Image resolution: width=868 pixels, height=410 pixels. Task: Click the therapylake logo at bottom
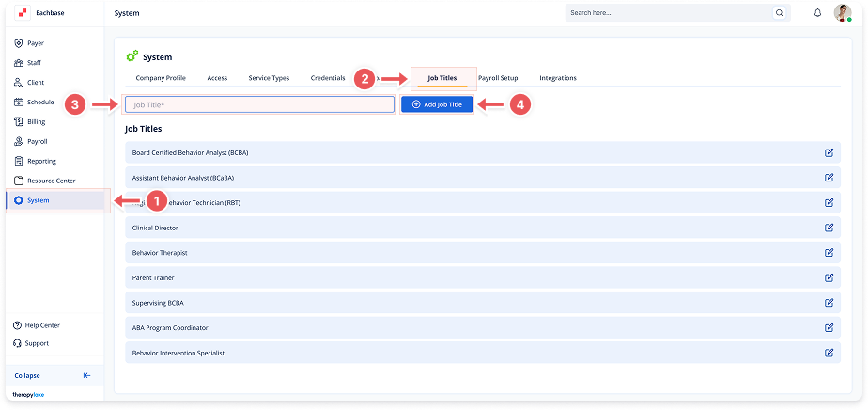click(x=28, y=395)
